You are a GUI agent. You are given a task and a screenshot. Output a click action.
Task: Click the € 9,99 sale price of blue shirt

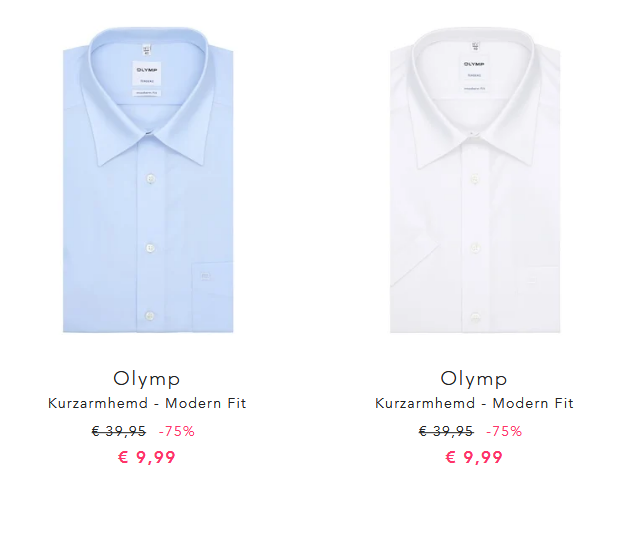147,457
